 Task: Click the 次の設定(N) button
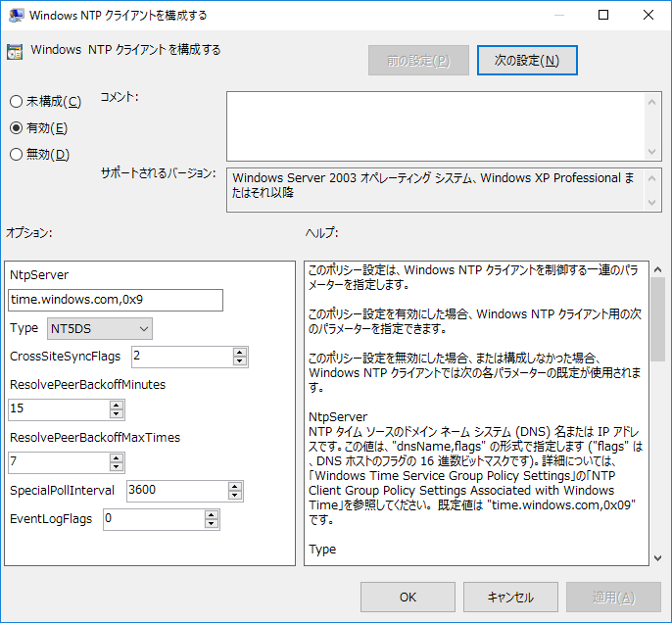tap(527, 61)
